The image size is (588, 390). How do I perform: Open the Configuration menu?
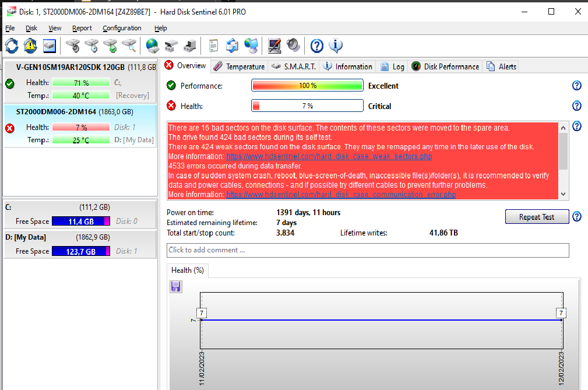pos(122,28)
